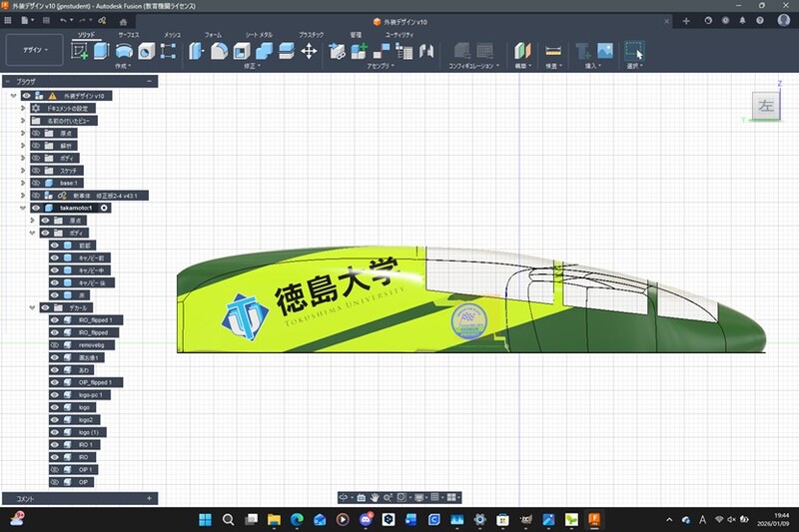799x532 pixels.
Task: Click the ViewCube 左 face
Action: click(765, 106)
